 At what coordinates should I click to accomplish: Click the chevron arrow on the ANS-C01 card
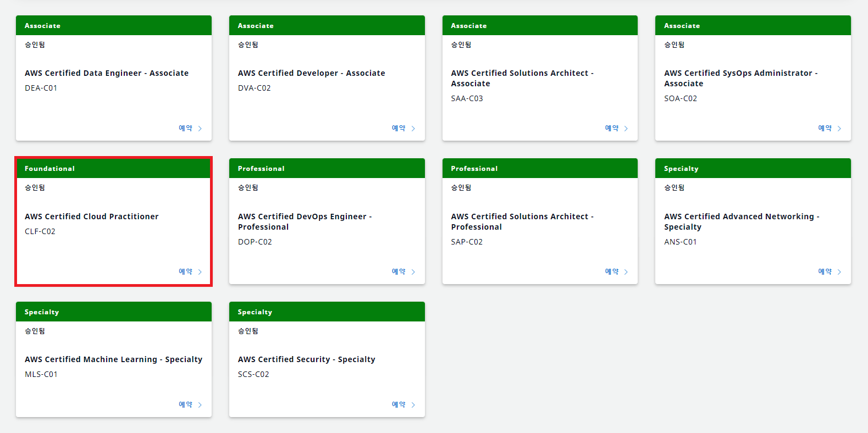click(x=839, y=272)
